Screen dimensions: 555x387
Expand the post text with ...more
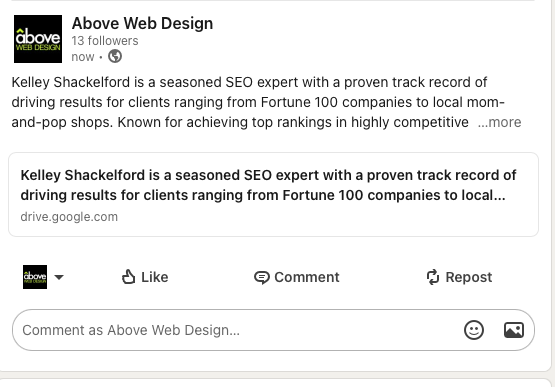tap(499, 122)
